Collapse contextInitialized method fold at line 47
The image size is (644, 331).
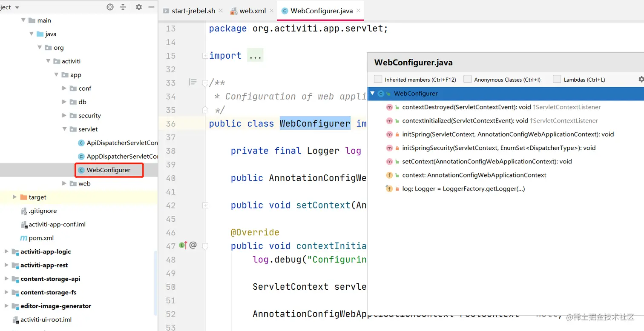[x=205, y=246]
